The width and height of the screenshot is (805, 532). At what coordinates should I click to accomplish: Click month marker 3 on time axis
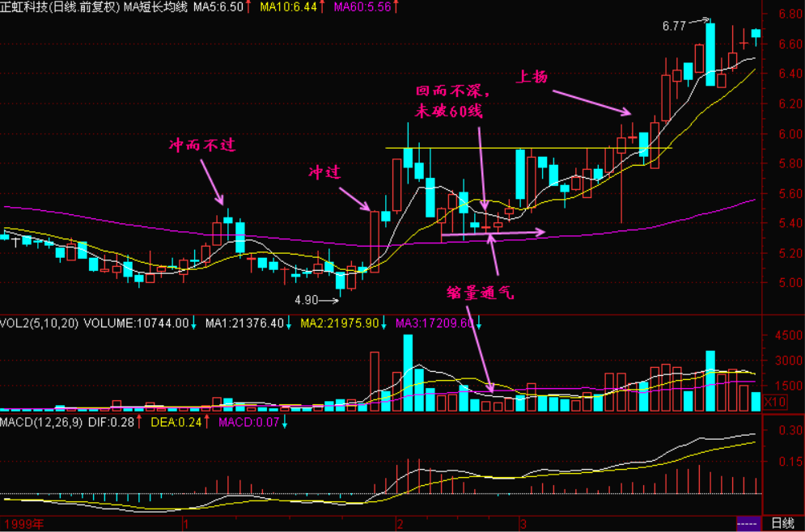(x=523, y=524)
